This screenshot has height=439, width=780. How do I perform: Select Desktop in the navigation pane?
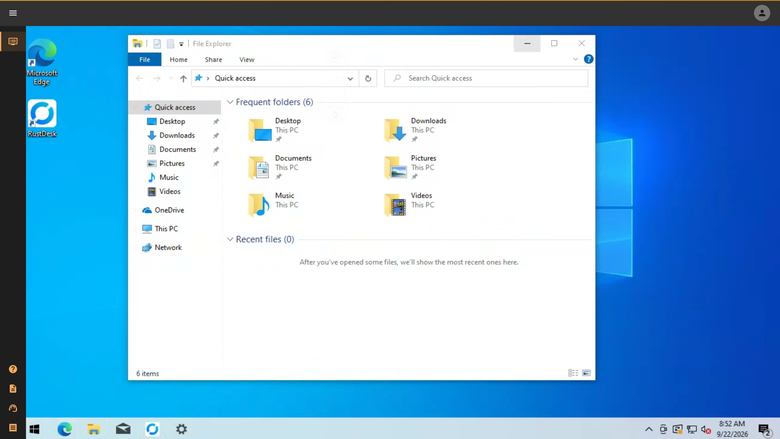(x=172, y=121)
